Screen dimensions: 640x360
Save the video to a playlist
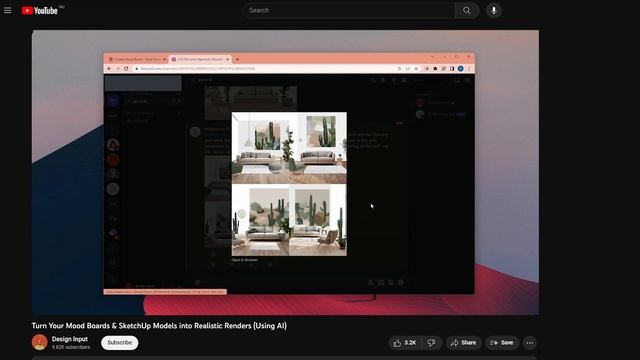click(x=502, y=343)
